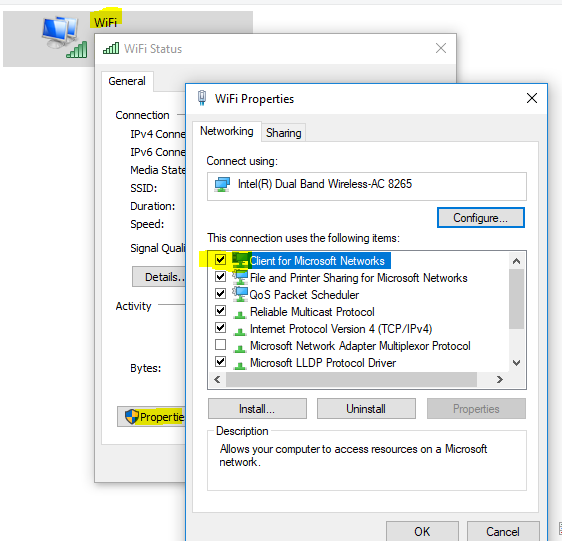
Task: Click the Microsoft LLDP Protocol Driver icon
Action: click(x=239, y=365)
